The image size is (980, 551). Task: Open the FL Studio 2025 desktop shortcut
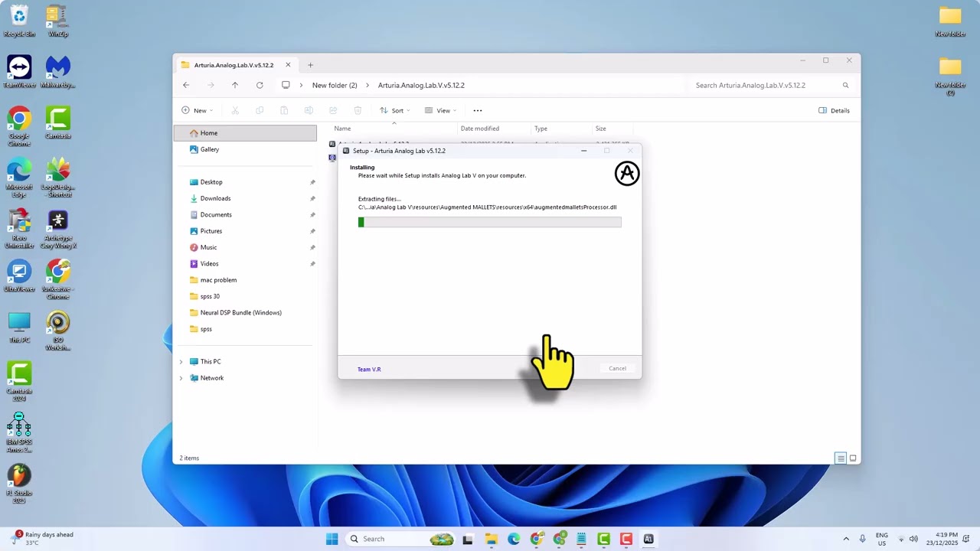19,484
